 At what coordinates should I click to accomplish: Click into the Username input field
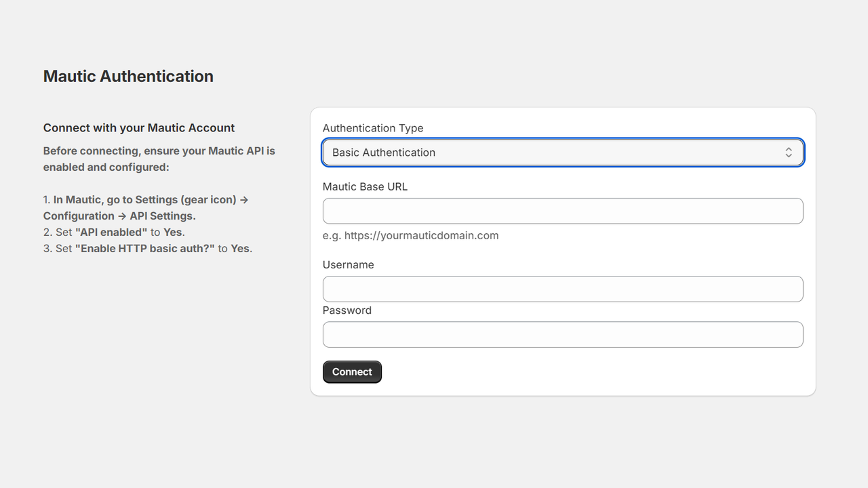click(x=563, y=289)
